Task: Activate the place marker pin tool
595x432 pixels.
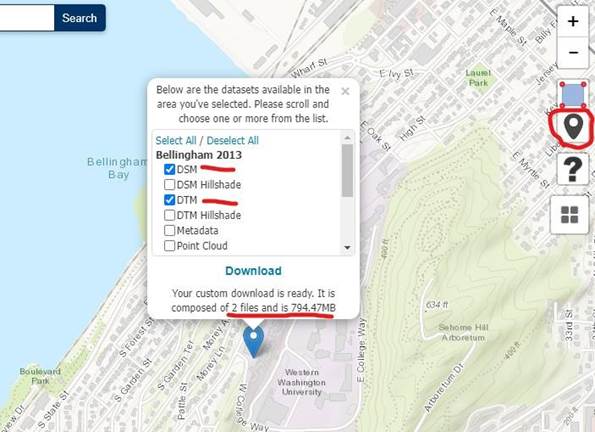Action: [573, 126]
